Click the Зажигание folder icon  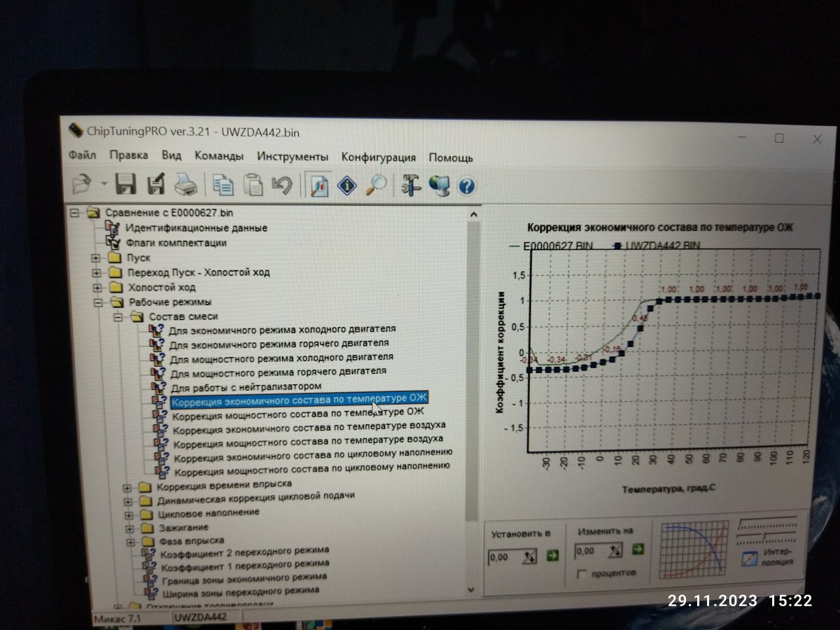[x=146, y=527]
